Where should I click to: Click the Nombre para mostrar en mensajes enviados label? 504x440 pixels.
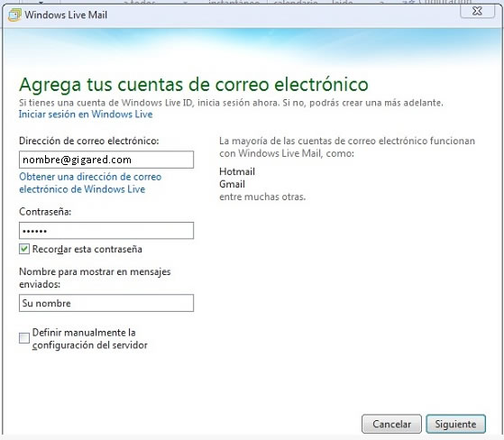[95, 278]
